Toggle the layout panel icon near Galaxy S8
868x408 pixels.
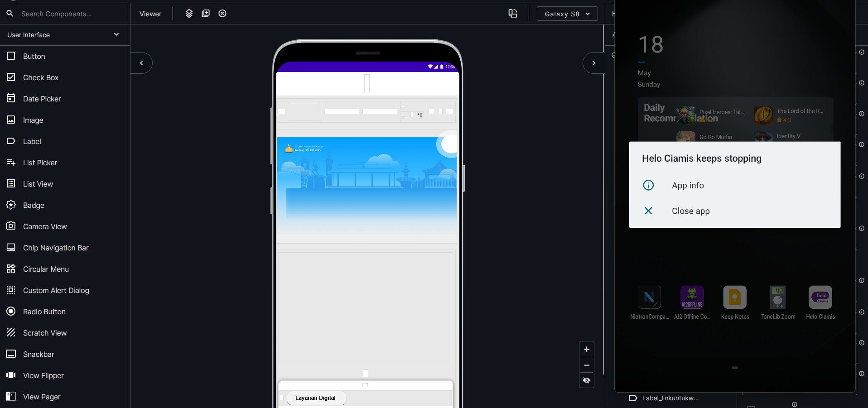tap(513, 14)
